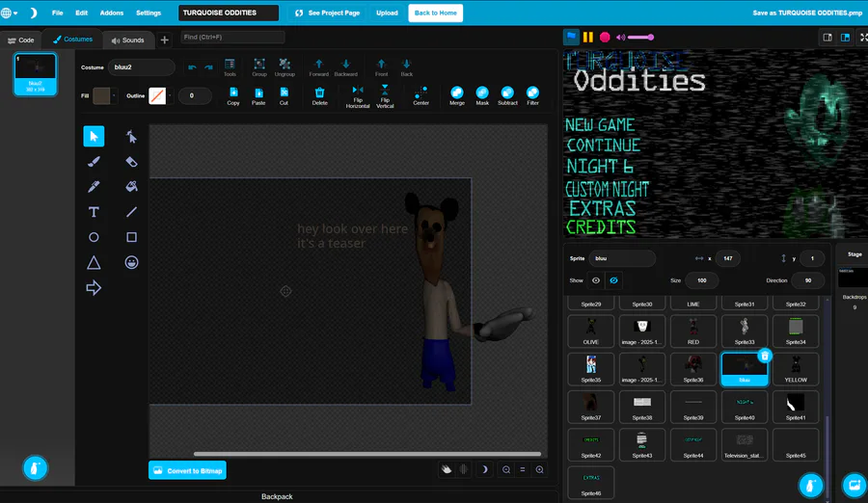Image resolution: width=868 pixels, height=503 pixels.
Task: Select the Pencil tool
Action: tap(94, 187)
